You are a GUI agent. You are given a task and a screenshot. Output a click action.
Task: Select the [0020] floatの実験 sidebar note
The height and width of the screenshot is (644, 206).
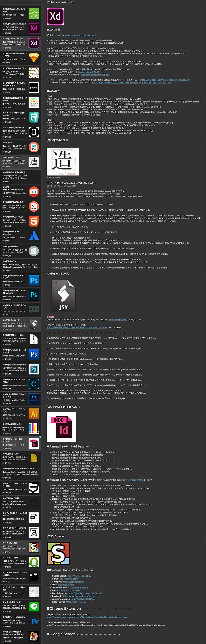click(21, 503)
